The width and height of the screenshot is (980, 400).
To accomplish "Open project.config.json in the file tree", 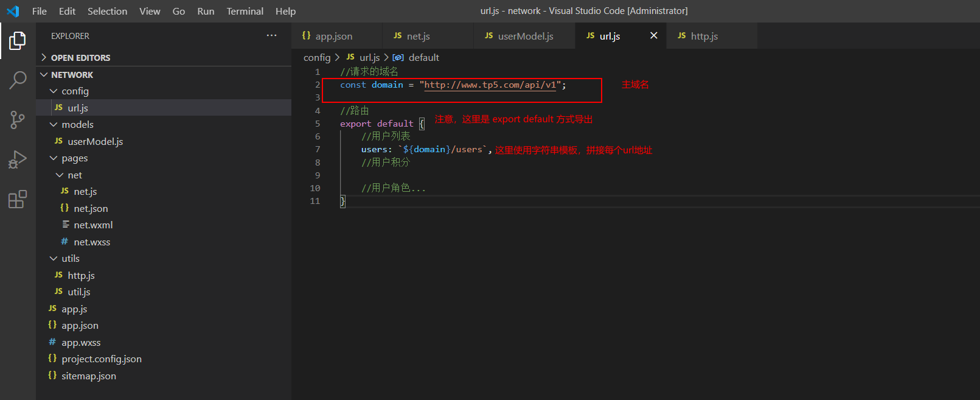I will pos(164,359).
